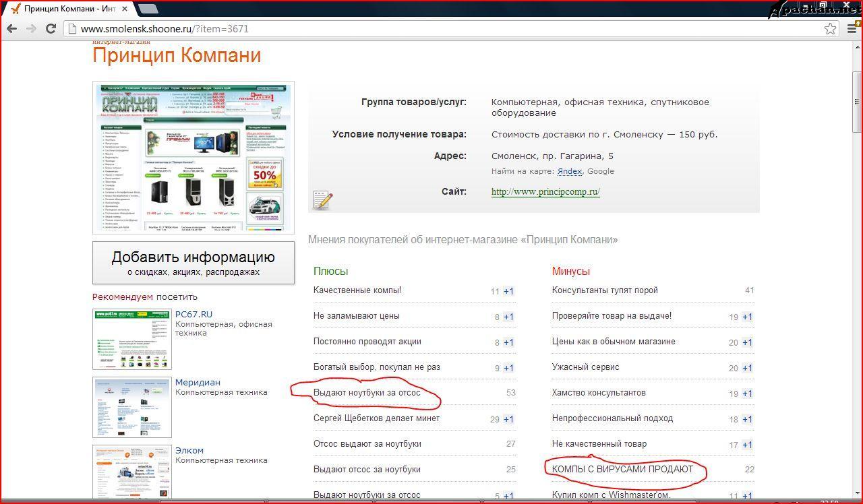Viewport: 863px width, 504px height.
Task: Reload the page with refresh icon
Action: coord(51,29)
